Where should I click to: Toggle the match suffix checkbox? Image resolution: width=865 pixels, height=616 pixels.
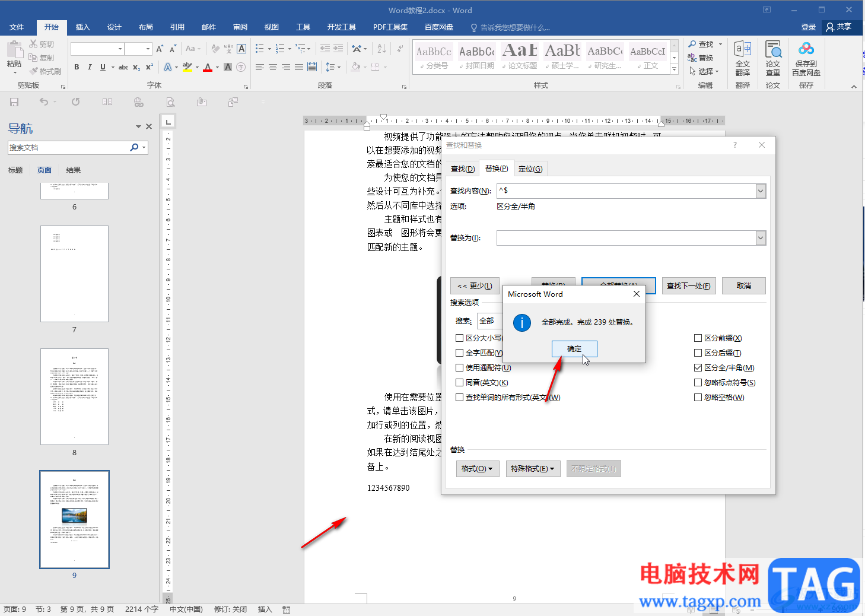(698, 353)
